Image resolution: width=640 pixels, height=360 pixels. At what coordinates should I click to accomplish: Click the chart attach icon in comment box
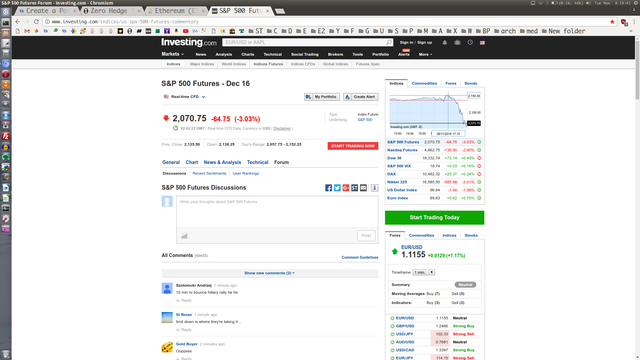coord(184,236)
